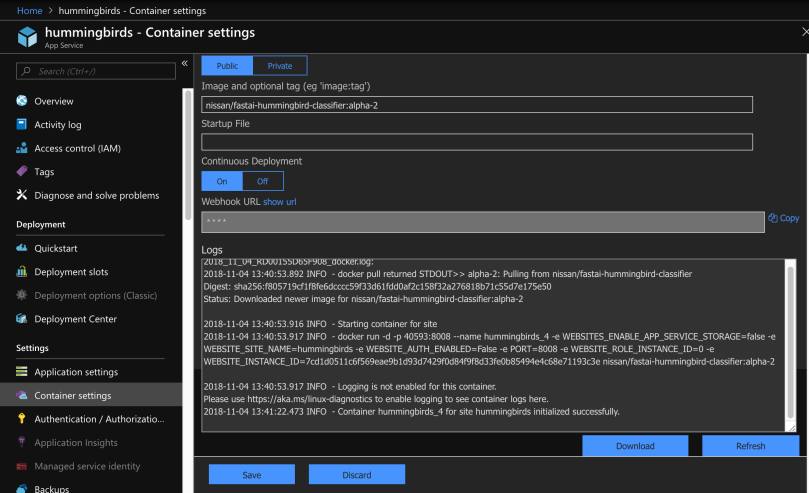Open Activity log from sidebar icon
The width and height of the screenshot is (809, 493).
click(x=22, y=125)
